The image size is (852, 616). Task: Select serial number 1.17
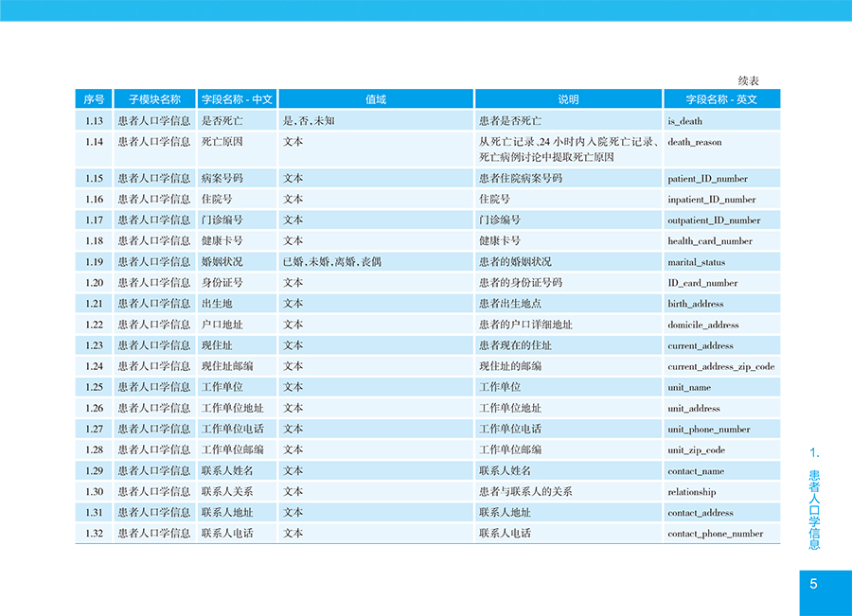click(x=94, y=220)
